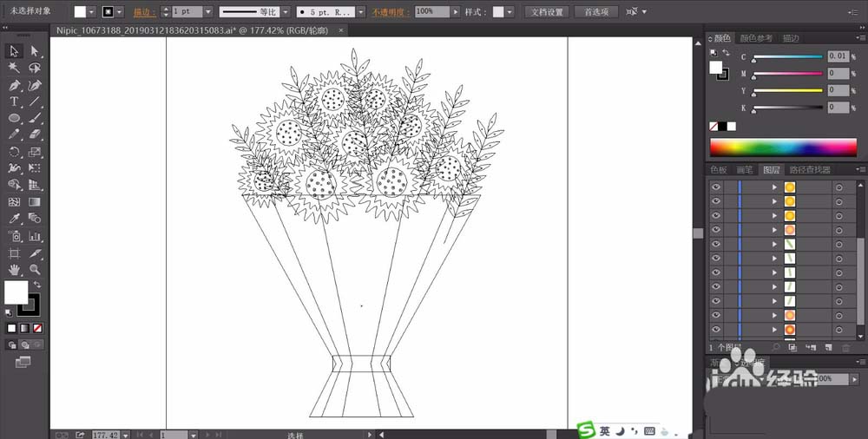Select the Scale tool

(35, 152)
